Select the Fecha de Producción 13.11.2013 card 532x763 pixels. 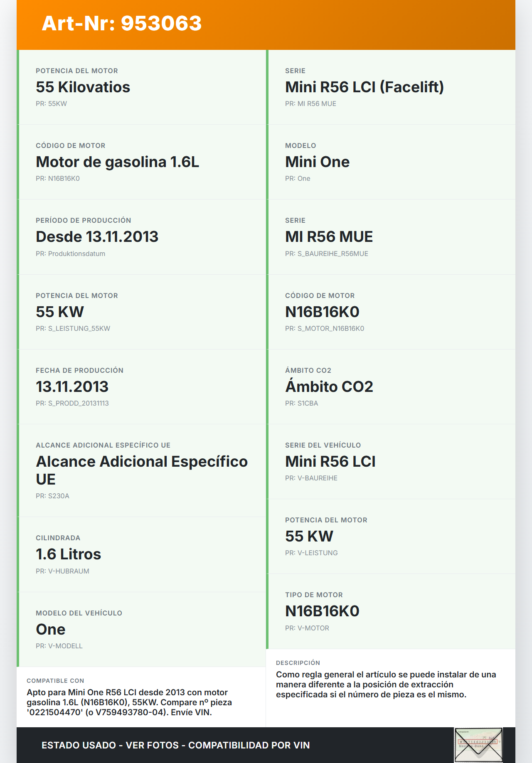tap(141, 386)
